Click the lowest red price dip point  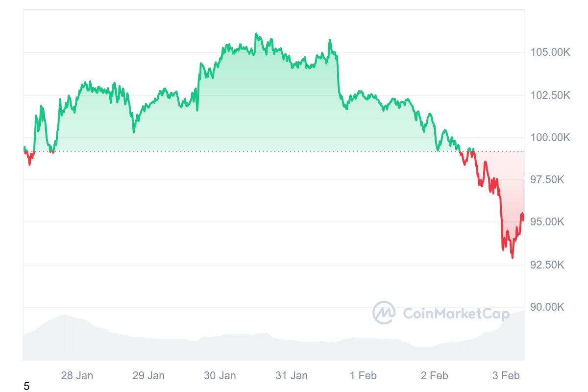click(x=513, y=257)
